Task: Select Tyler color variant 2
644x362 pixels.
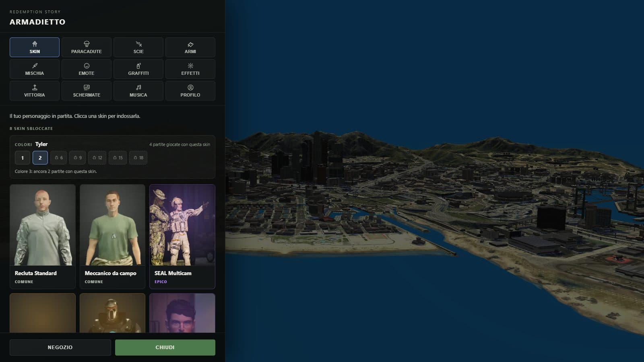Action: click(40, 158)
